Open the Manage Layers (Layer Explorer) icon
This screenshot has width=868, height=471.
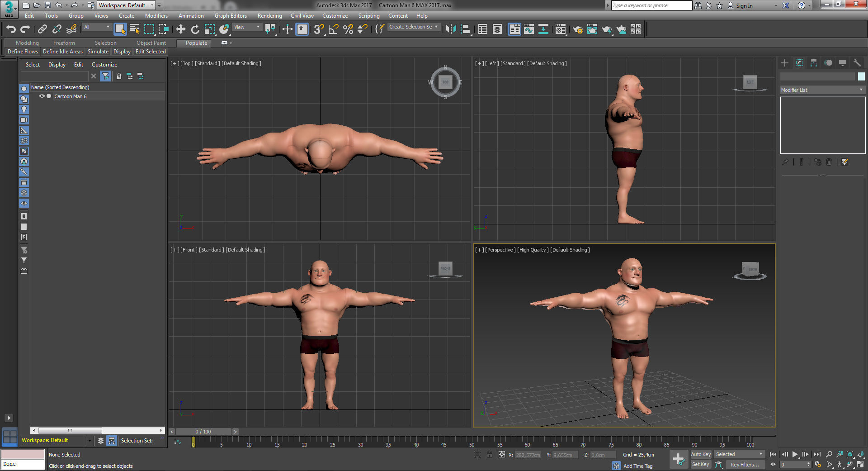497,29
